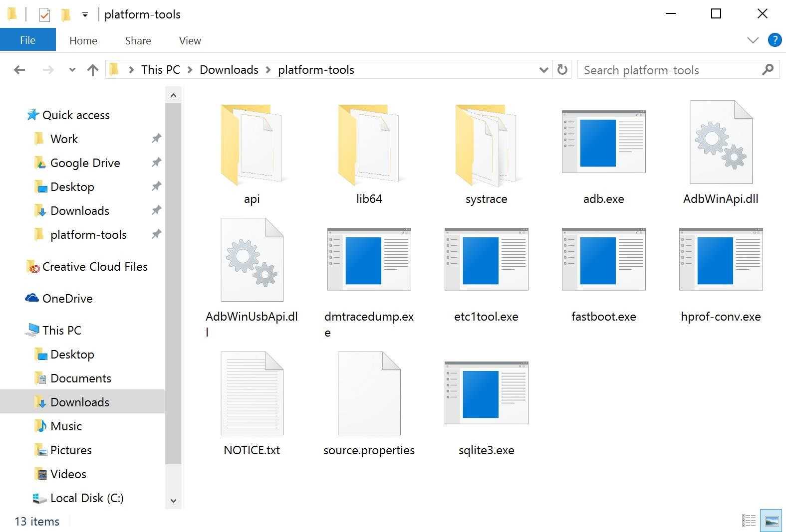
Task: Go up one folder level arrow
Action: pos(92,70)
